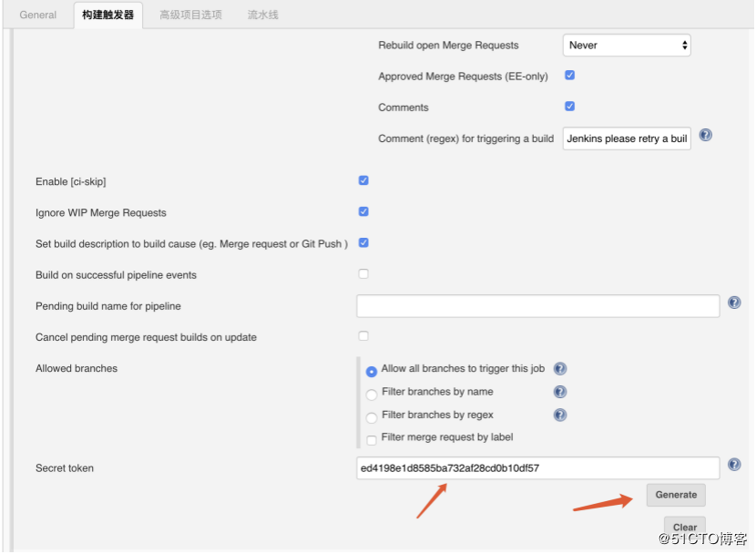Open help beside Allow all branches option

(560, 368)
